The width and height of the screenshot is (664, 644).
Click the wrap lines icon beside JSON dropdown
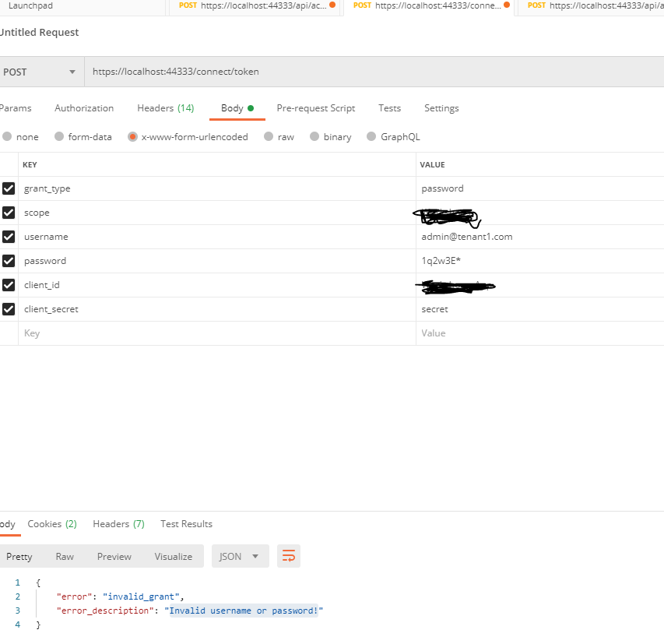pyautogui.click(x=288, y=556)
